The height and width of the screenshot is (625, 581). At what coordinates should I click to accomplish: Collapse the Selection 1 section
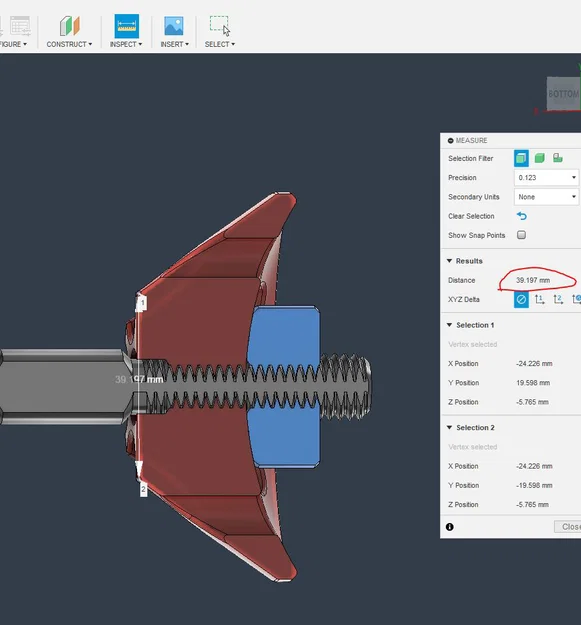tap(449, 325)
